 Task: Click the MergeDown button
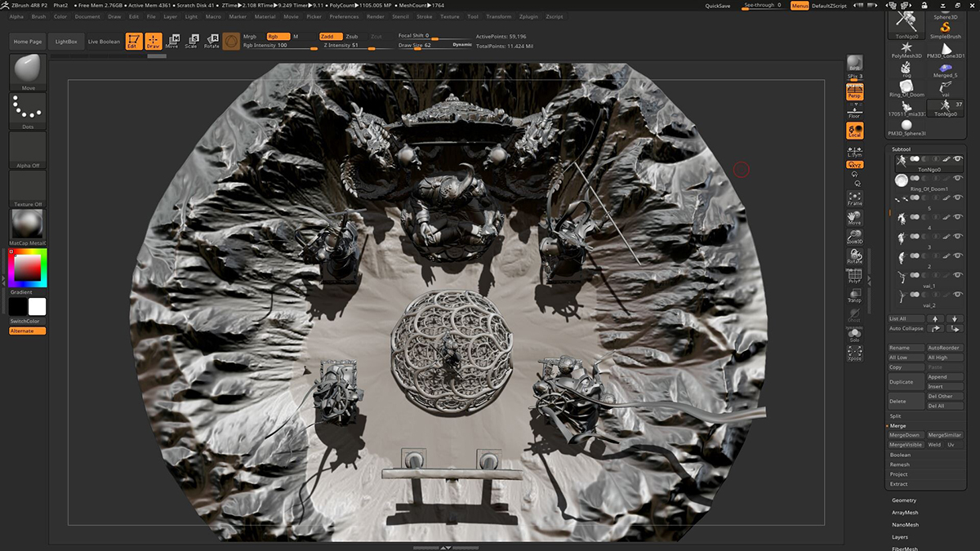click(905, 435)
